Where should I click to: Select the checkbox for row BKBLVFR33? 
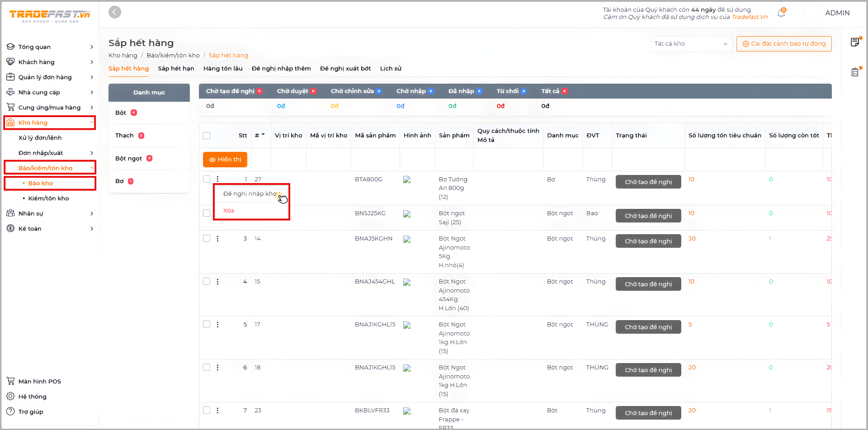point(207,410)
